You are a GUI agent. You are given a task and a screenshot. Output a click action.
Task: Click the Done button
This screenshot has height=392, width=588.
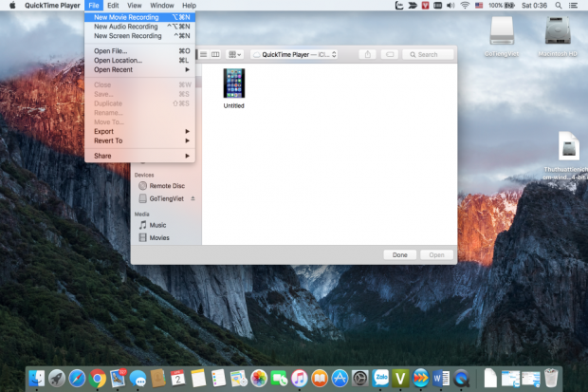coord(399,255)
